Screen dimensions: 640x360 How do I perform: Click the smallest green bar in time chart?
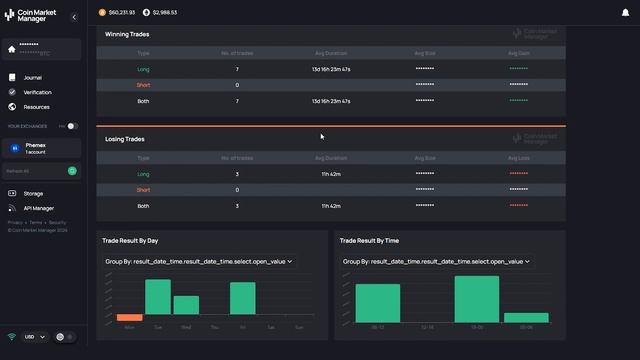(x=526, y=318)
